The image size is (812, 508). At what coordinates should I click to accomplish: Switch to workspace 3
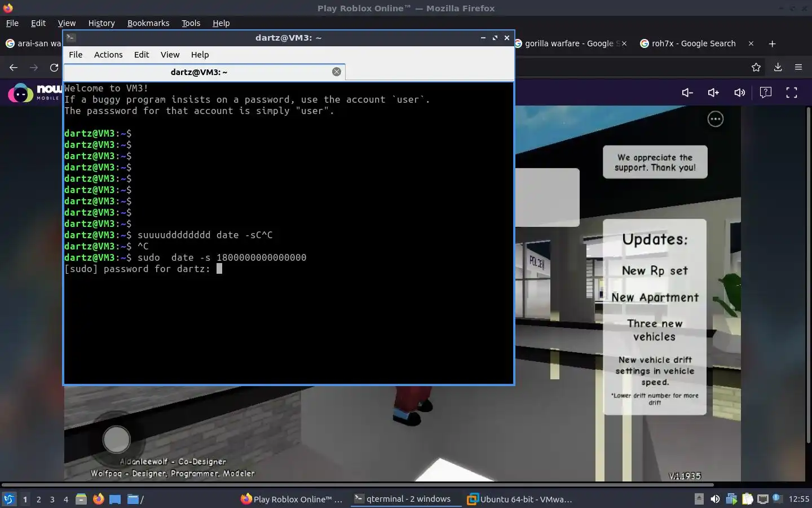pos(52,499)
